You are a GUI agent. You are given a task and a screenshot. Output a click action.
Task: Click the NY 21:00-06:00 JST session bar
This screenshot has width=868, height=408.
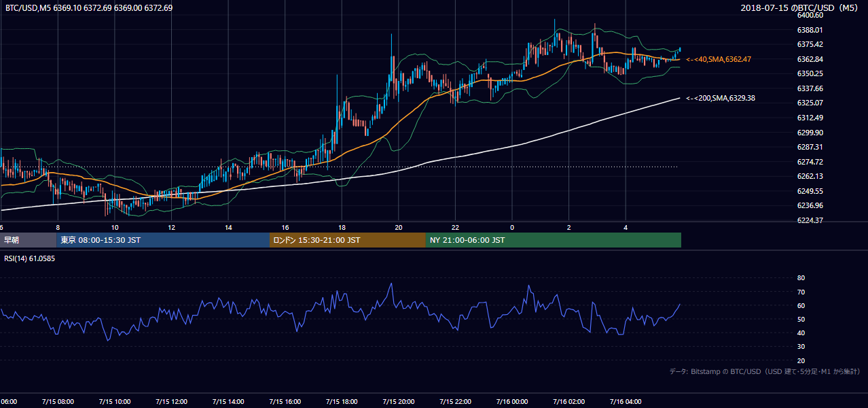pos(554,240)
